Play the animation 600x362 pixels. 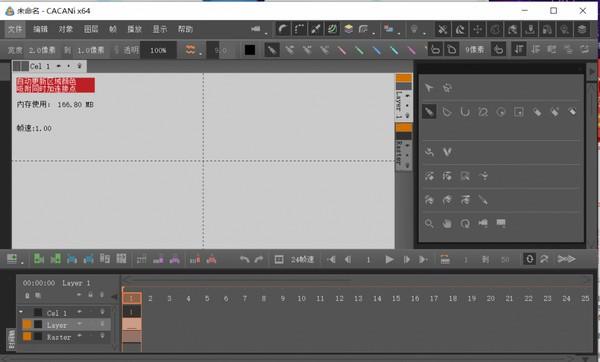pyautogui.click(x=389, y=259)
